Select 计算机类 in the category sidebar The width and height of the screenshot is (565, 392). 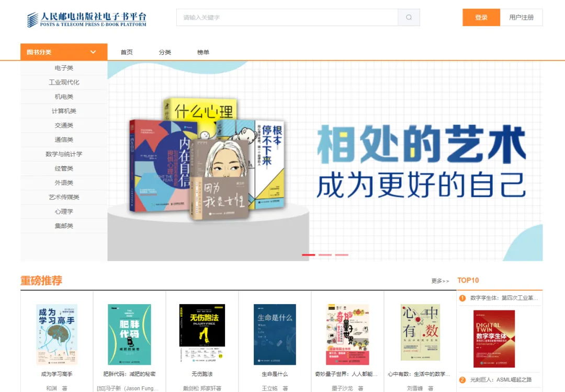64,111
